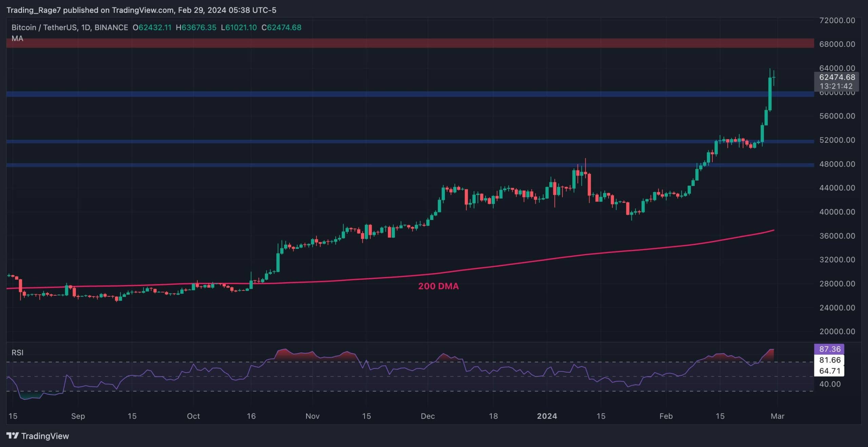Select the red resistance zone near 68000
This screenshot has height=447, width=868.
407,43
